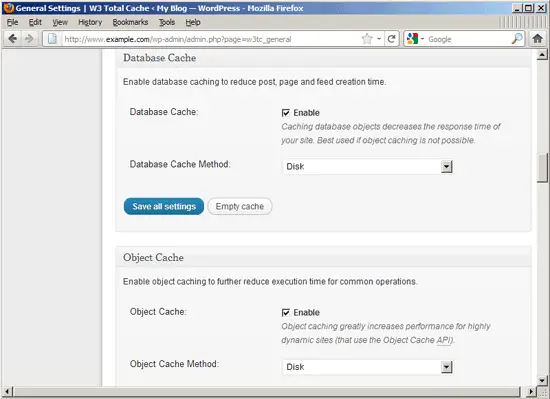Viewport: 550px width, 399px height.
Task: Reload the page with the refresh icon
Action: (391, 39)
